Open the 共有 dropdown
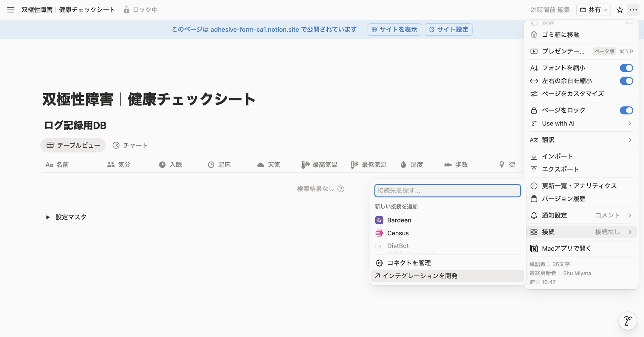 [593, 10]
